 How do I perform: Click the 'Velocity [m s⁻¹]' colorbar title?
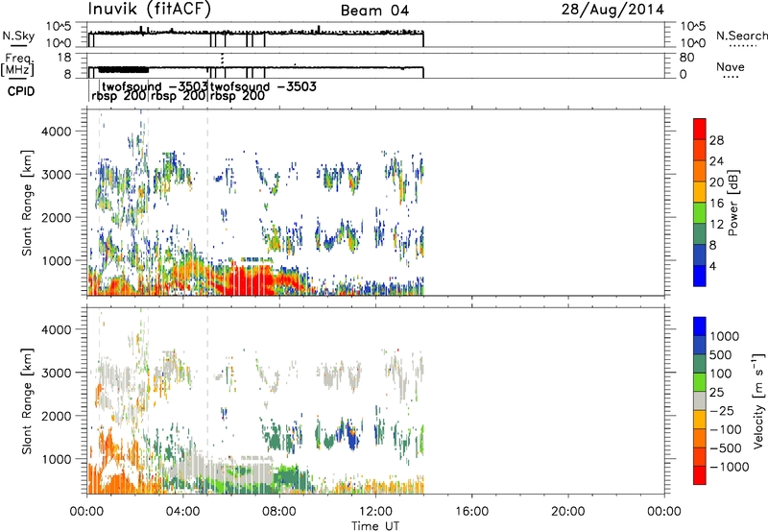coord(759,400)
